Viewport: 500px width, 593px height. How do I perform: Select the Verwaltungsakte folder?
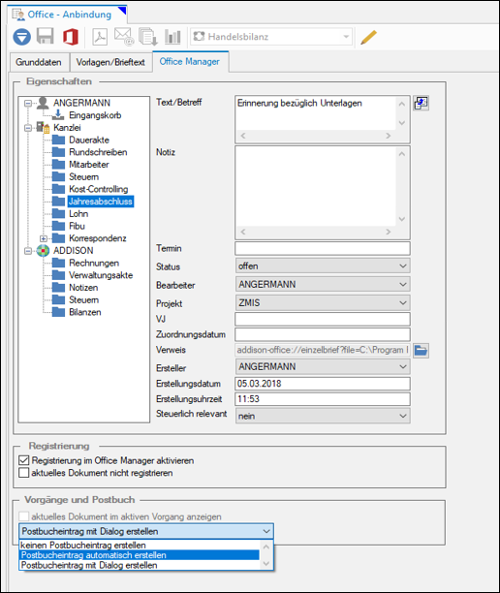click(101, 275)
